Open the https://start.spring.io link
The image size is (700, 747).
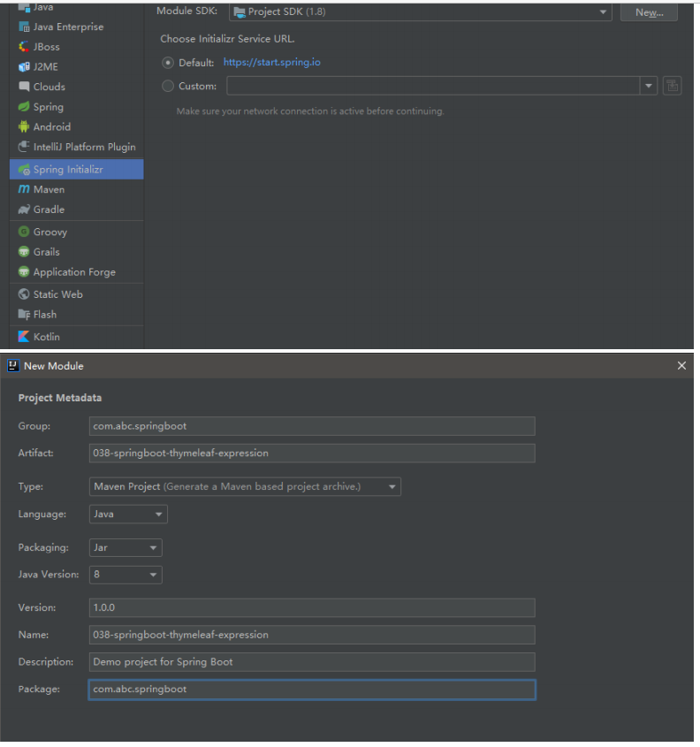(x=272, y=63)
